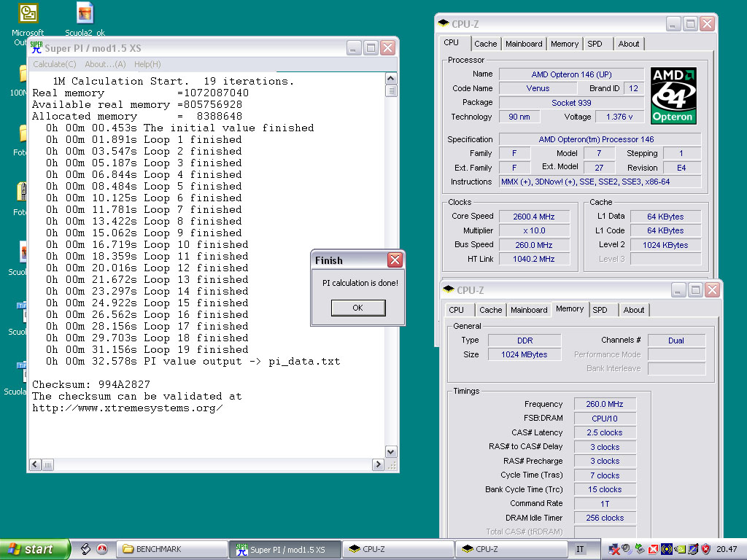This screenshot has height=560, width=747.
Task: Click the Multiplier value "x 10.0"
Action: (534, 230)
